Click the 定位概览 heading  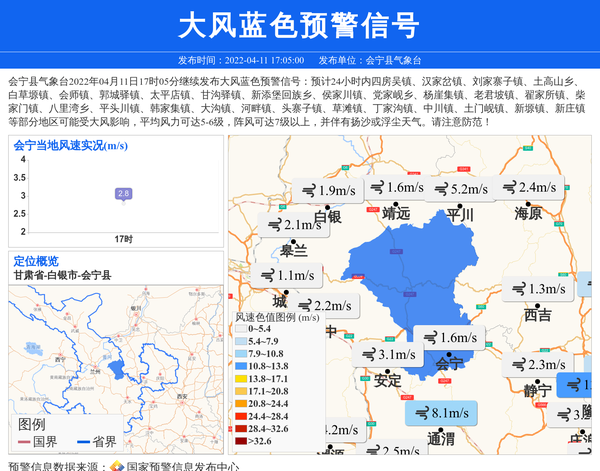[36, 261]
